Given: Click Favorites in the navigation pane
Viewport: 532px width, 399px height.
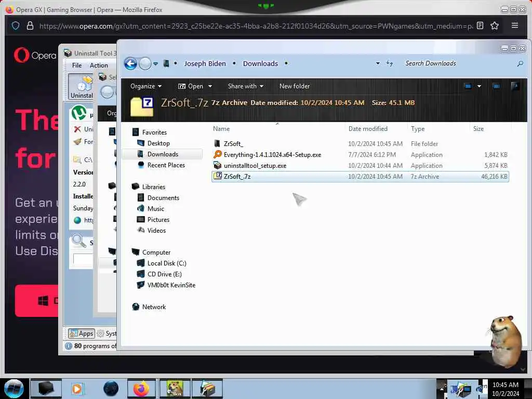Looking at the screenshot, I should tap(154, 132).
